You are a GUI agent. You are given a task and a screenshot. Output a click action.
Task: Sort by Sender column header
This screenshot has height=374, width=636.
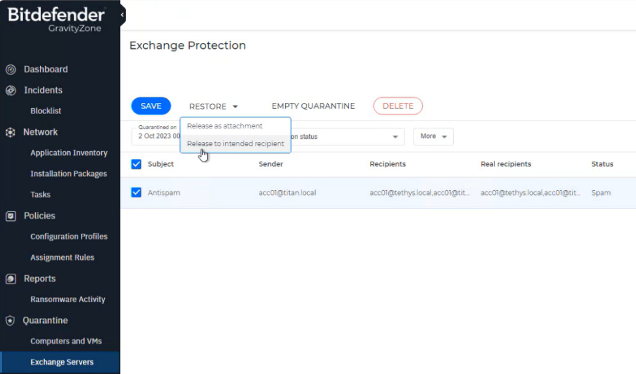[x=271, y=164]
